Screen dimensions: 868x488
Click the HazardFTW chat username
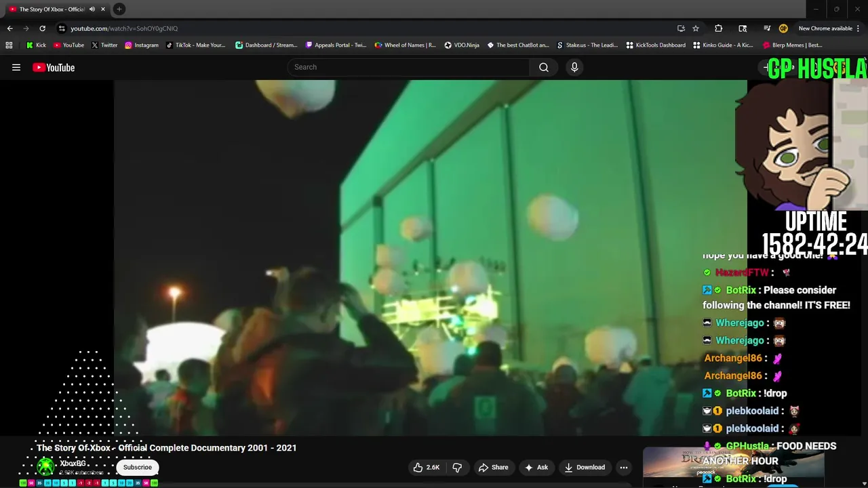point(742,272)
